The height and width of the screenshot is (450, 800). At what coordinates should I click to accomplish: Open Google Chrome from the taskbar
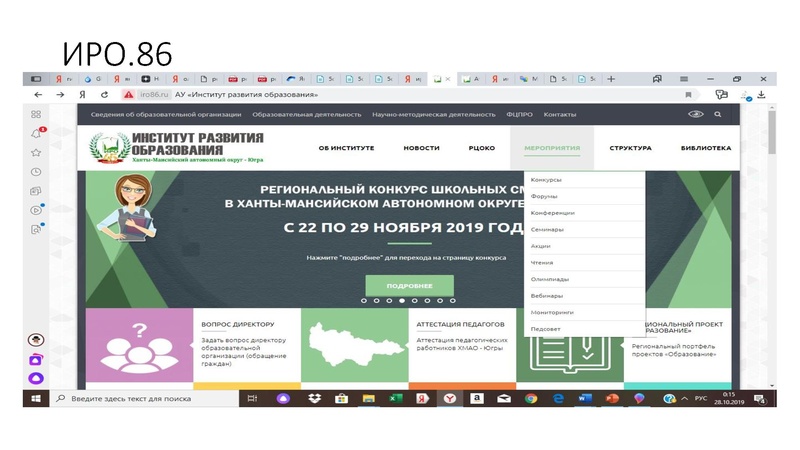pos(531,398)
